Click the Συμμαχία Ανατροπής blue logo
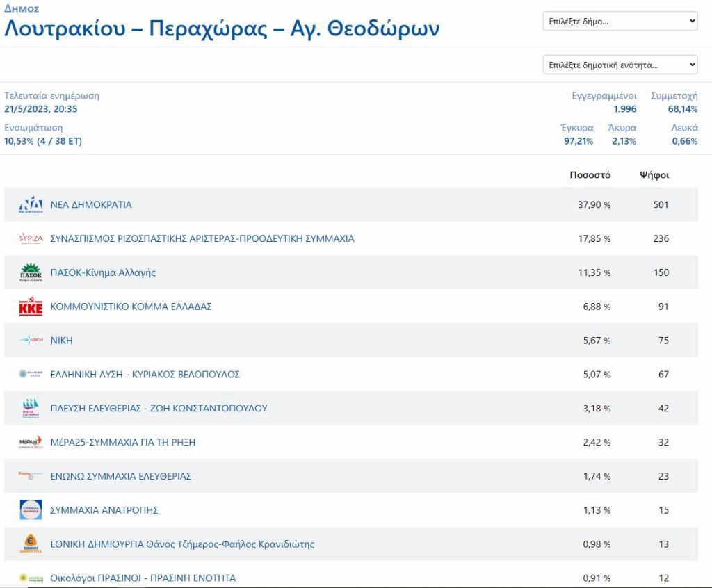The width and height of the screenshot is (712, 588). coord(31,510)
